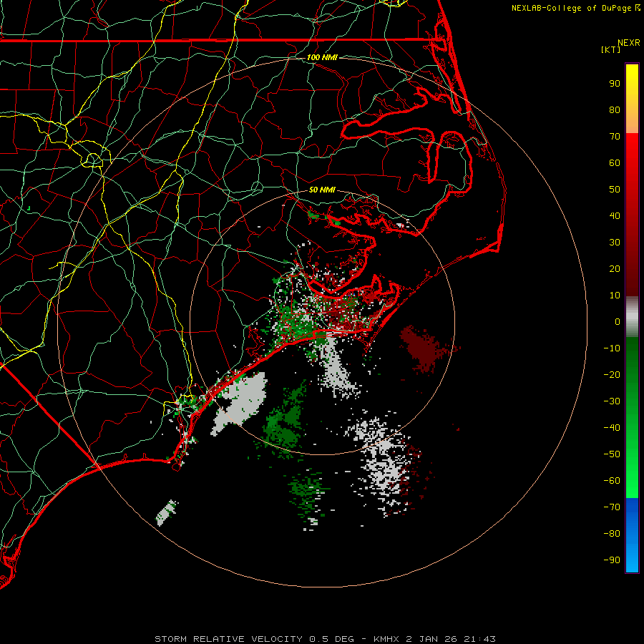This screenshot has height=644, width=644.
Task: Click the small isolated gray echo beyond the 100 NMI ring
Action: tap(166, 513)
